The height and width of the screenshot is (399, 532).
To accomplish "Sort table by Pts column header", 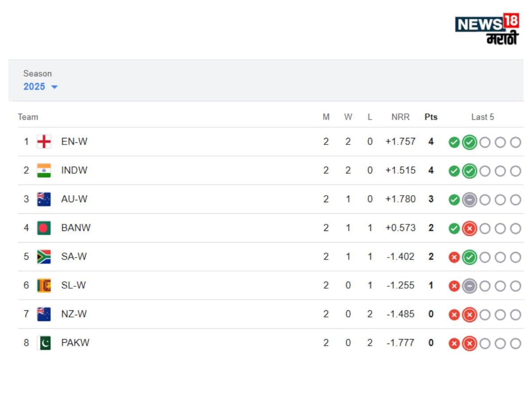I will pos(430,117).
